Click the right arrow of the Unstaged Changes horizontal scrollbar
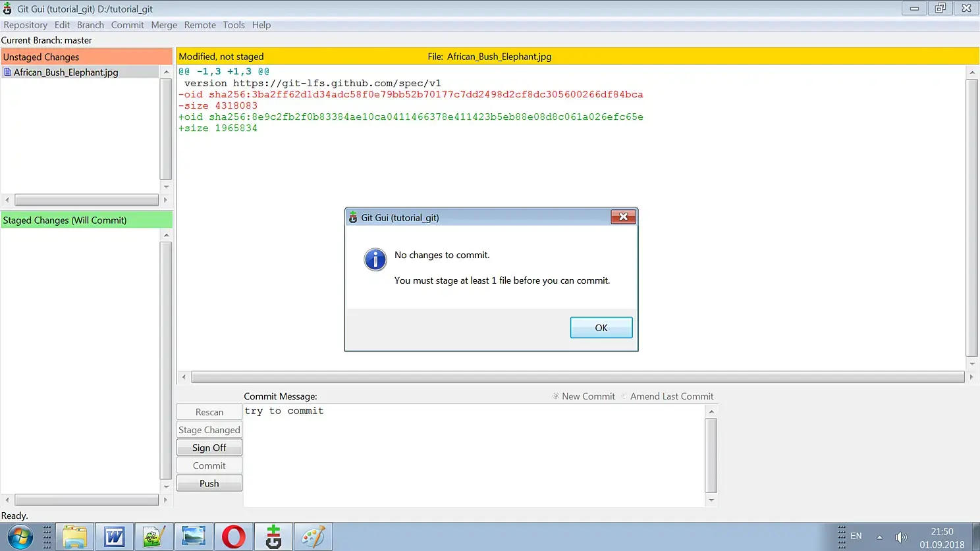Viewport: 980px width, 551px height. [165, 199]
